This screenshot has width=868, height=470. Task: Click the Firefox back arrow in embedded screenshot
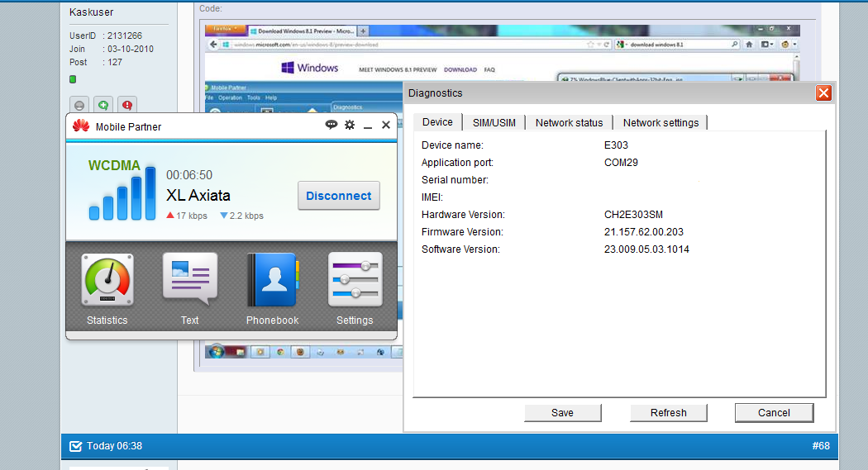(x=213, y=45)
